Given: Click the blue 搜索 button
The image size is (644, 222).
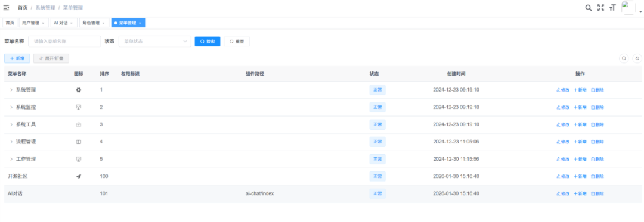Looking at the screenshot, I should (x=208, y=42).
